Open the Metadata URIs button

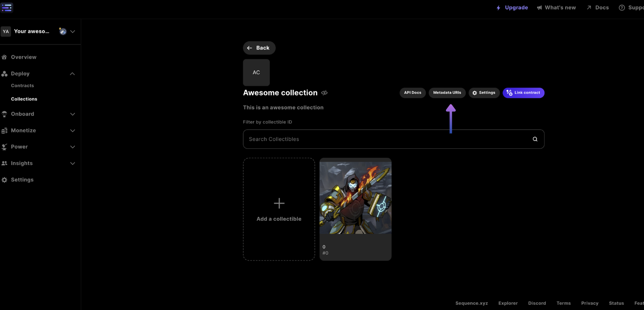tap(447, 93)
